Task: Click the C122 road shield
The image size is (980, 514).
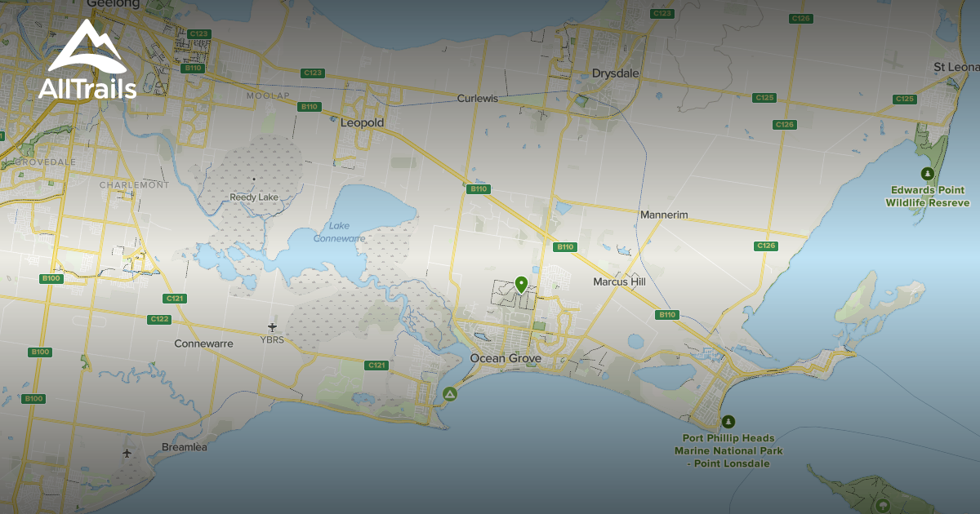Action: click(159, 319)
